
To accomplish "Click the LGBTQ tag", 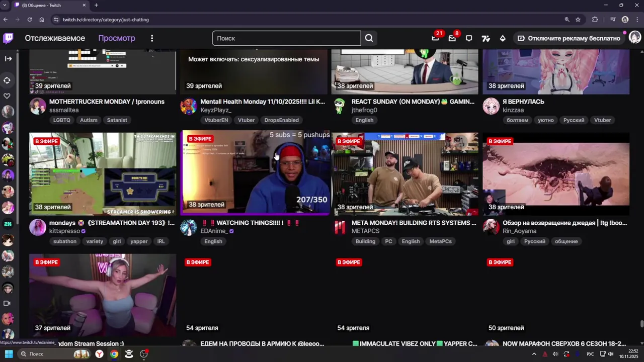I will coord(62,120).
